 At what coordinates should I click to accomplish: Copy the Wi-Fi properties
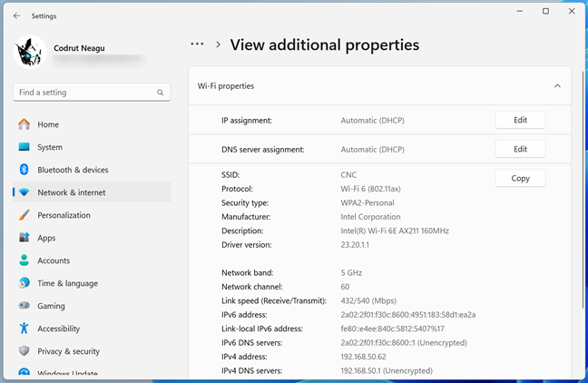[x=520, y=178]
